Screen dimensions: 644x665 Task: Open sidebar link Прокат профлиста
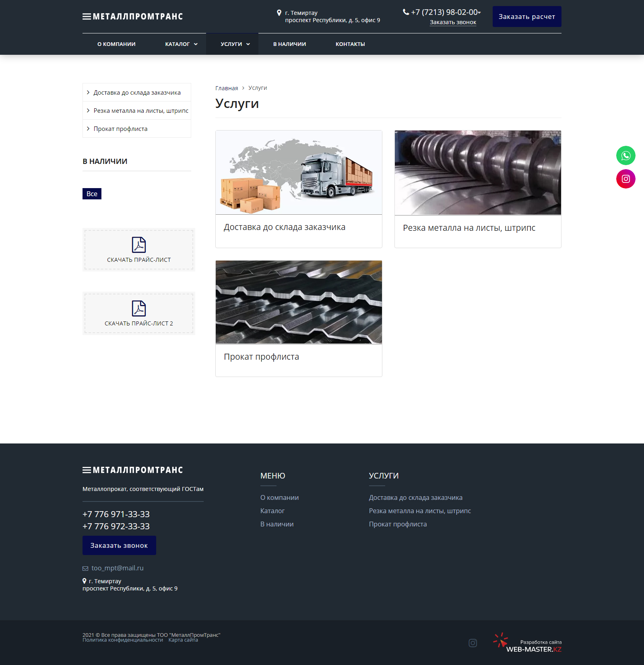point(120,129)
